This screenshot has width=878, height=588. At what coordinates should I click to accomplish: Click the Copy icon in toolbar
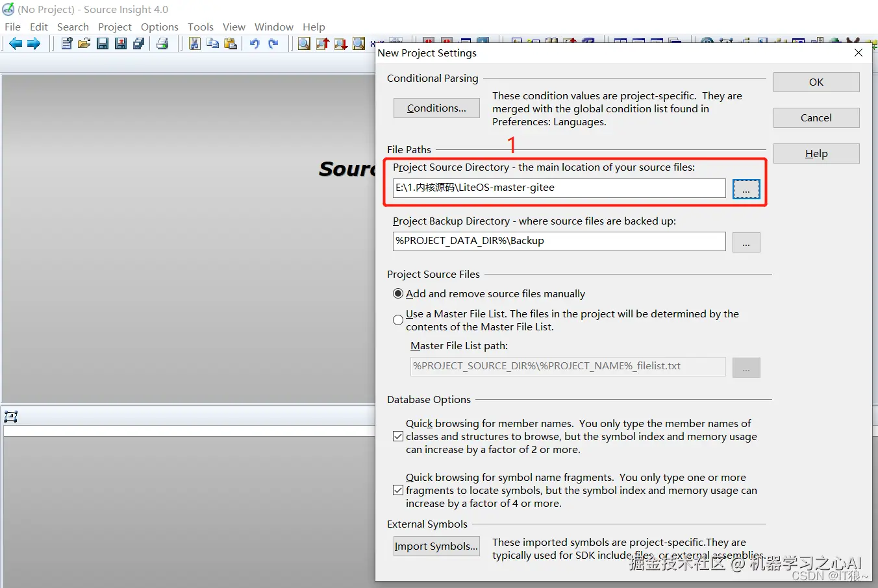click(212, 43)
